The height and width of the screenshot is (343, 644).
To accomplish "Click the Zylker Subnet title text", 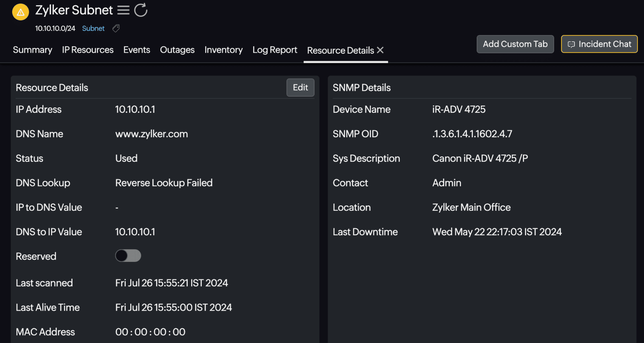I will [x=74, y=10].
